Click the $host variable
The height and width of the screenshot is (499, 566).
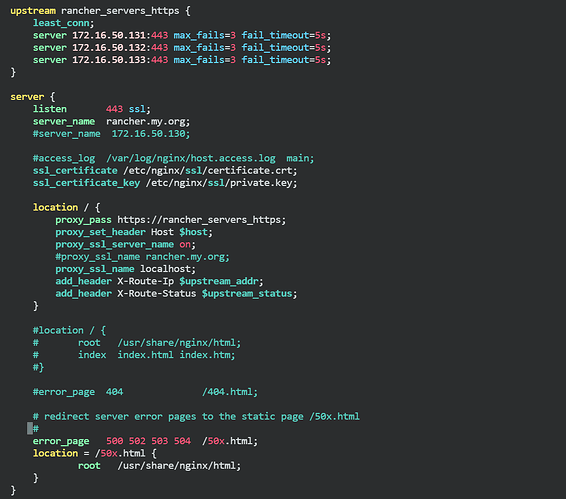pyautogui.click(x=194, y=232)
